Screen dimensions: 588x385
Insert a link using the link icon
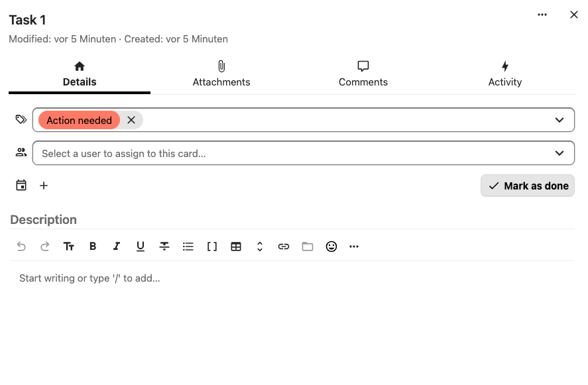tap(284, 246)
